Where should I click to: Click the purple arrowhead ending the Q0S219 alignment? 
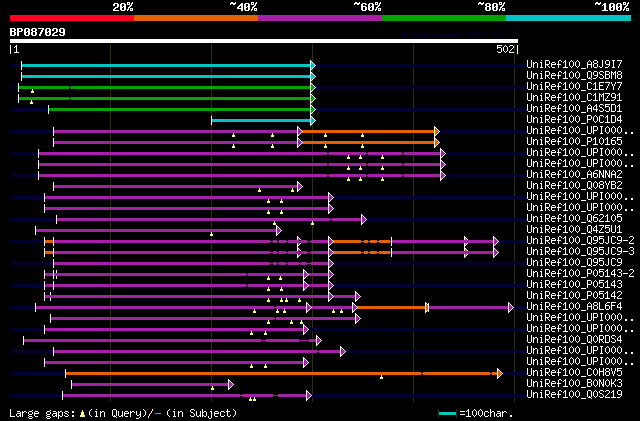tap(309, 396)
